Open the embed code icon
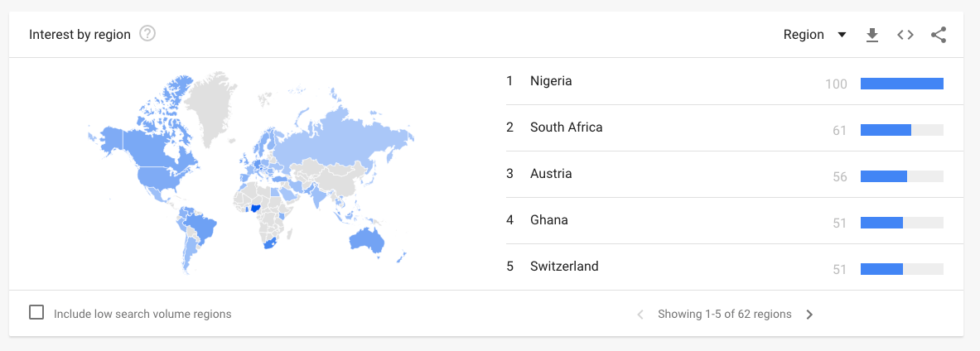The height and width of the screenshot is (351, 980). point(905,35)
